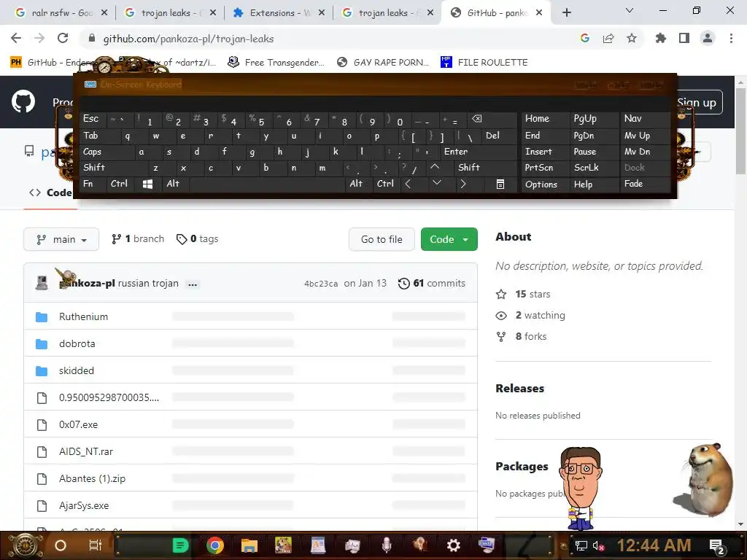
Task: Open the Chrome extensions puzzle icon
Action: point(661,39)
